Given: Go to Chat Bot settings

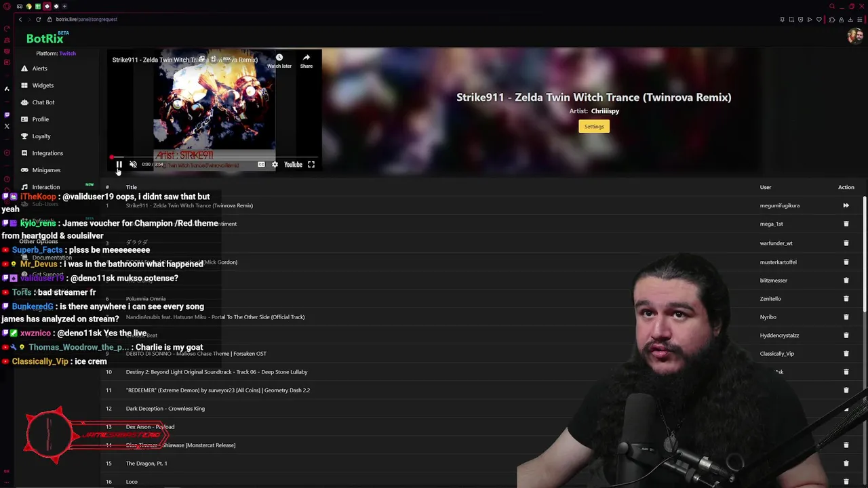Looking at the screenshot, I should point(43,102).
